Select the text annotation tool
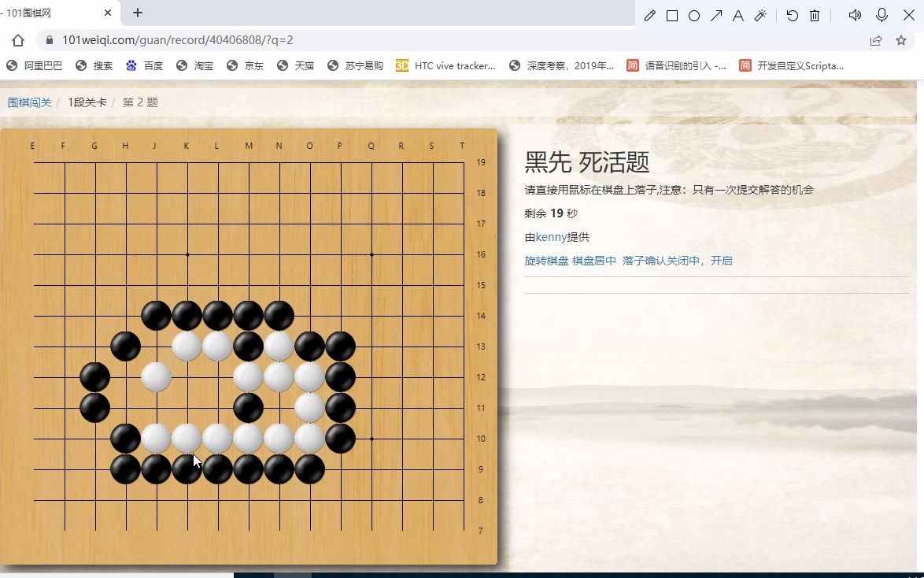 point(737,16)
